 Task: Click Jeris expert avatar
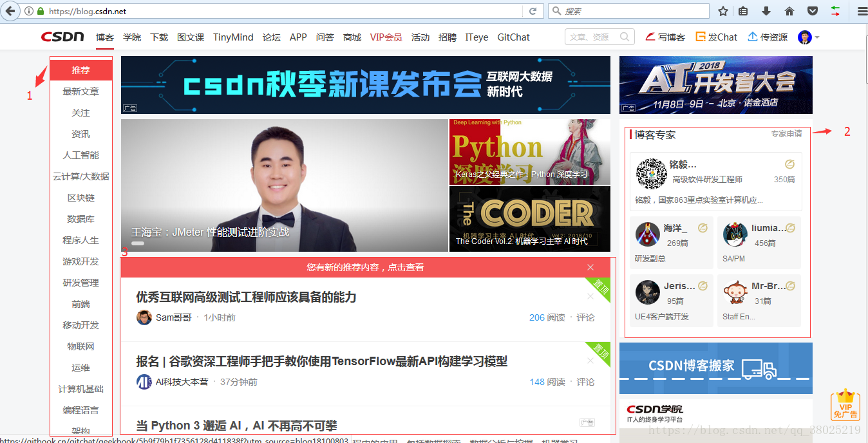[647, 292]
